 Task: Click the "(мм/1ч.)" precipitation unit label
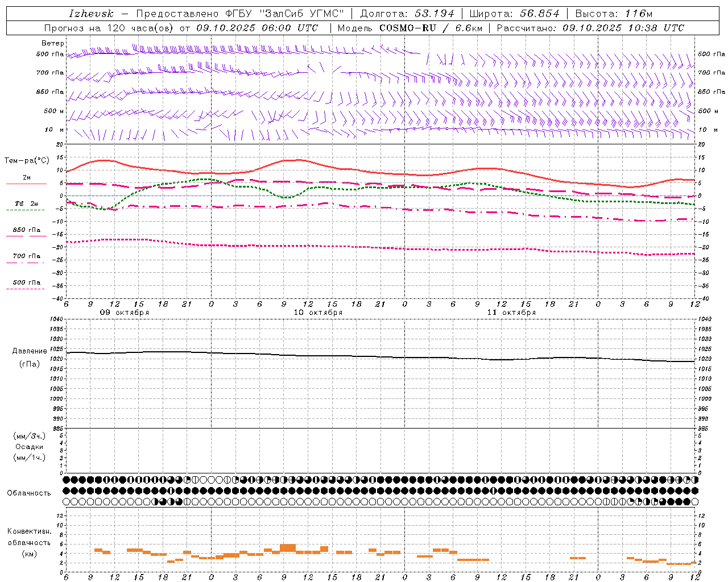(x=30, y=458)
